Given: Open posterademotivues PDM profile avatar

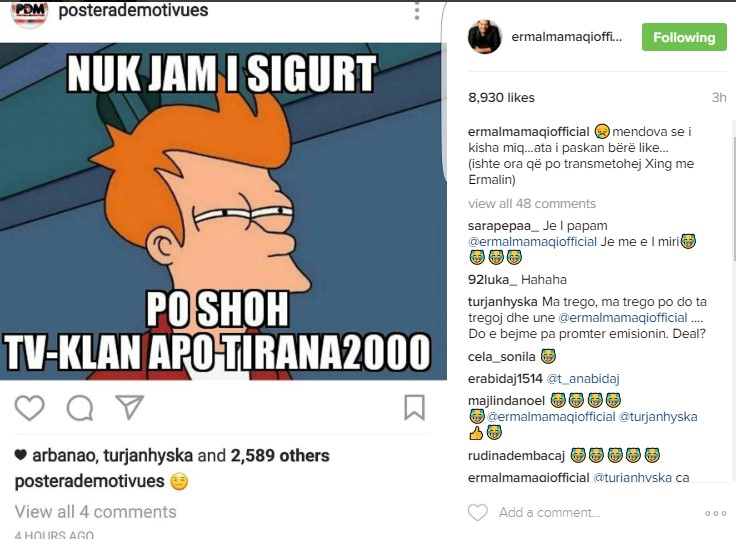Looking at the screenshot, I should click(30, 13).
